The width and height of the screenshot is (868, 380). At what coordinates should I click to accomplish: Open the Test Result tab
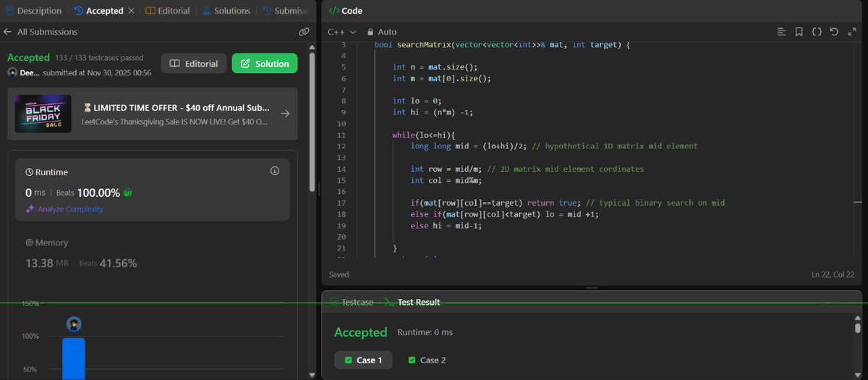(412, 302)
